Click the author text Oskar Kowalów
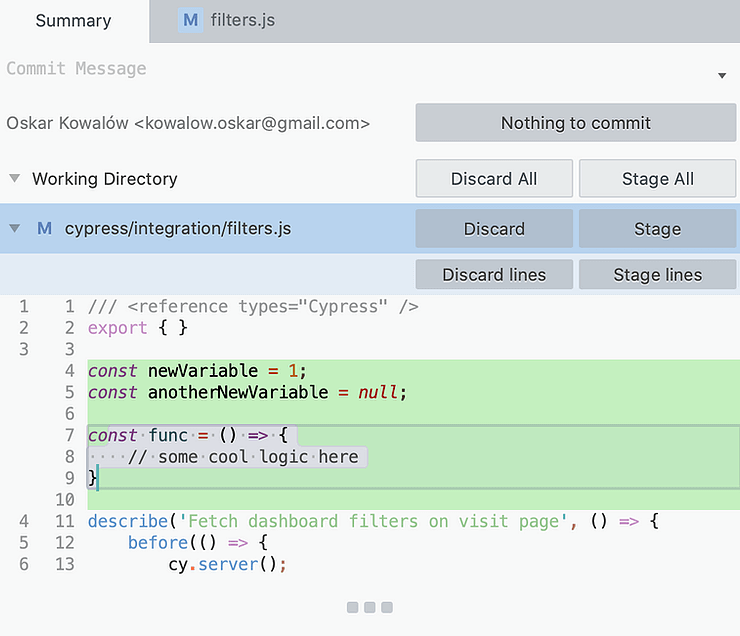The image size is (740, 636). (188, 123)
